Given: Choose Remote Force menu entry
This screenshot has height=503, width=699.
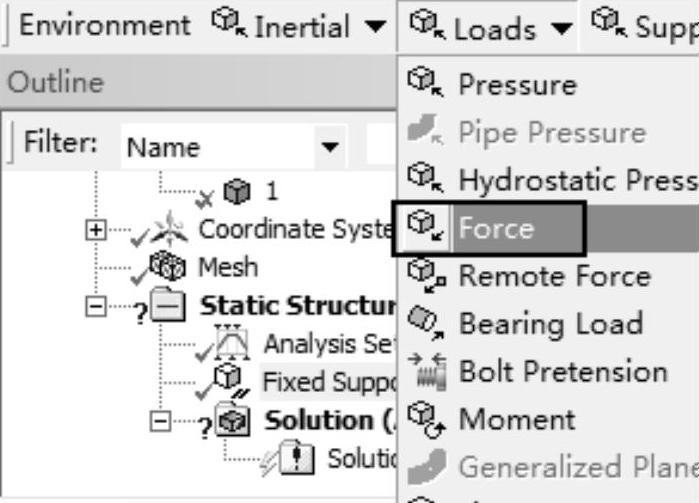Looking at the screenshot, I should 554,276.
